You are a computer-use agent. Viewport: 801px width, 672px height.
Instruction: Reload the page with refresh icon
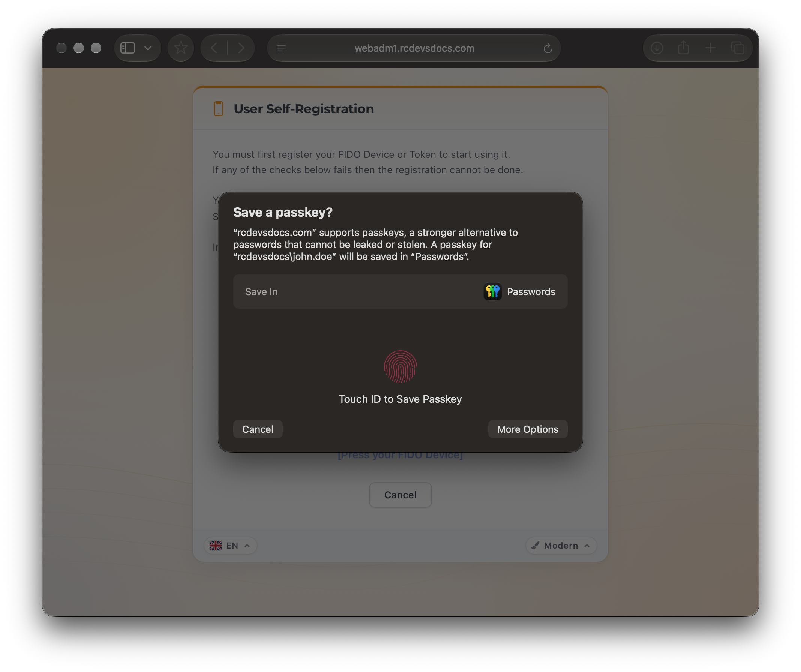[548, 48]
